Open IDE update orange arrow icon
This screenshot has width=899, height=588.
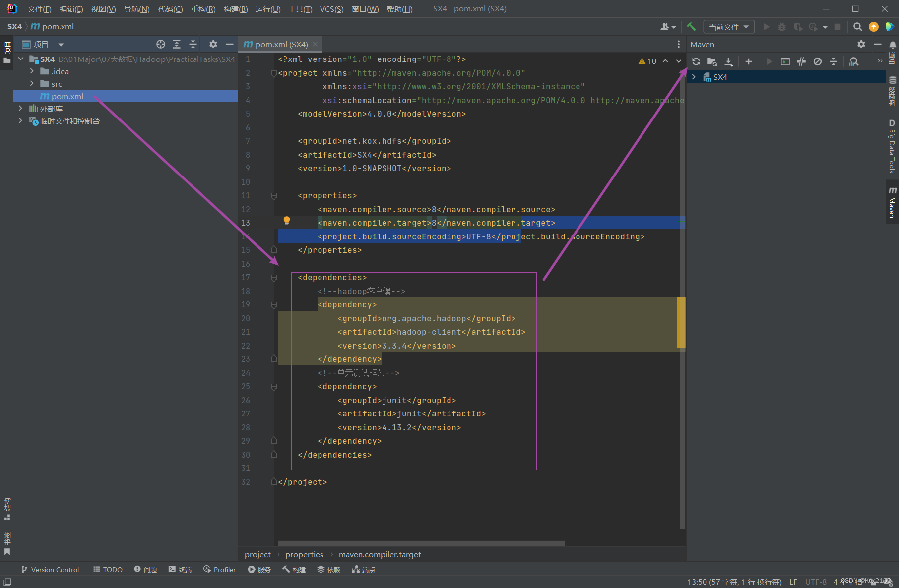874,27
